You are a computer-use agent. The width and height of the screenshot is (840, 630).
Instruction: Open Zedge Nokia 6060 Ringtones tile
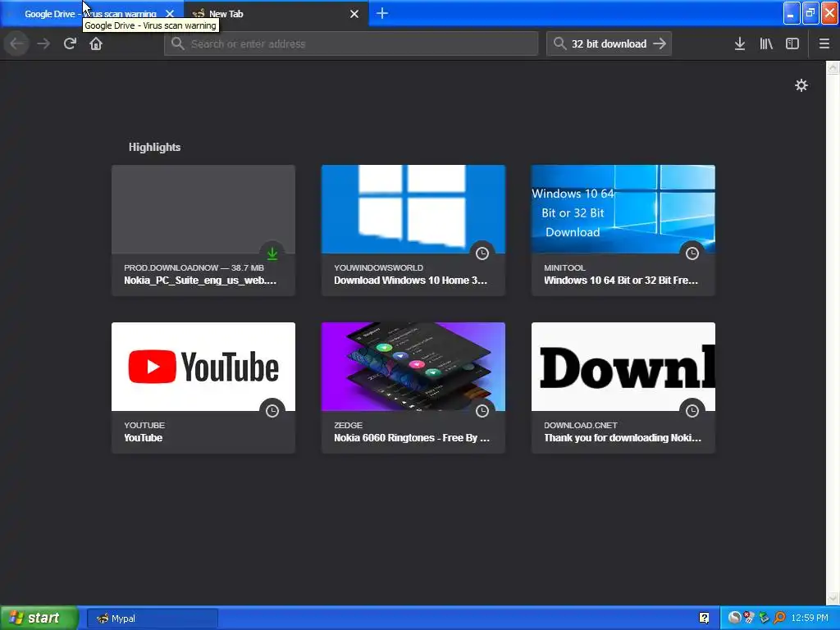point(413,388)
